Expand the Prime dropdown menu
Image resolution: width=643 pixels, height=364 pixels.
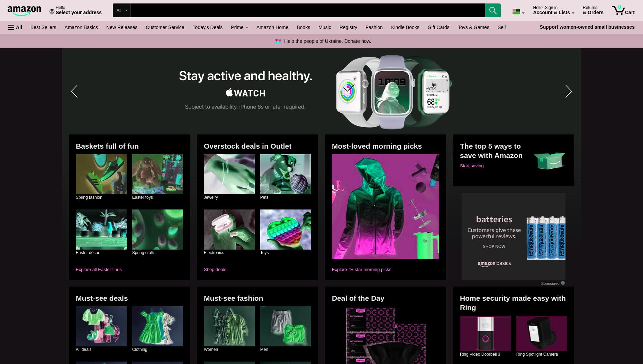pos(239,27)
